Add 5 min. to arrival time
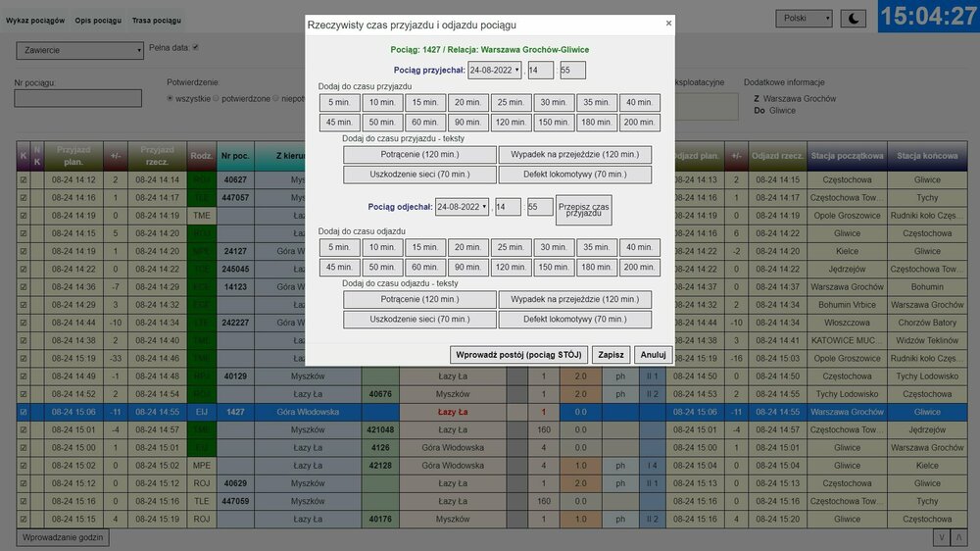 338,103
